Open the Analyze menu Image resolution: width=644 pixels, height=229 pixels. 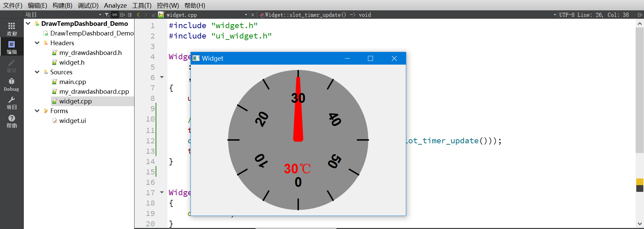click(x=115, y=5)
